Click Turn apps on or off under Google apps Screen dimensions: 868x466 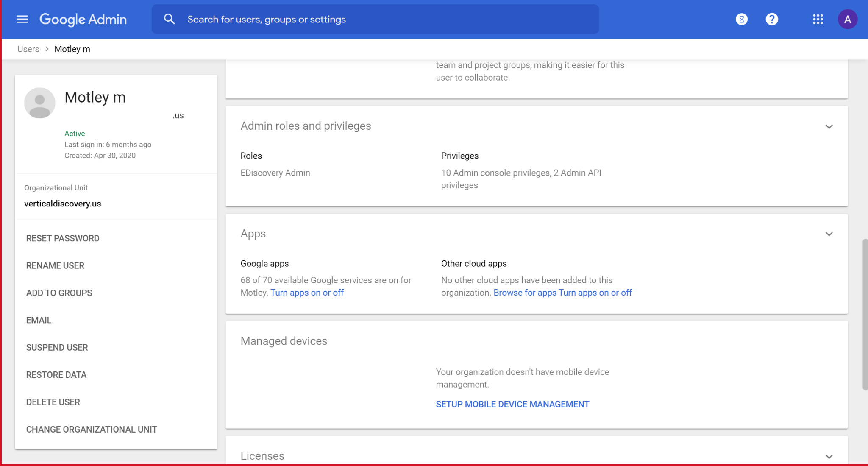click(307, 293)
